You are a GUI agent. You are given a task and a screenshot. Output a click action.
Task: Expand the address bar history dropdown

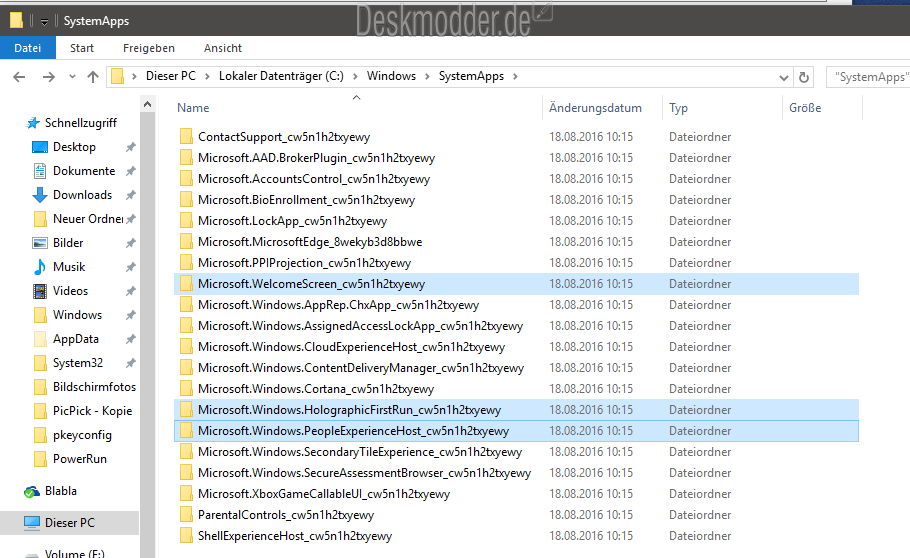click(783, 77)
